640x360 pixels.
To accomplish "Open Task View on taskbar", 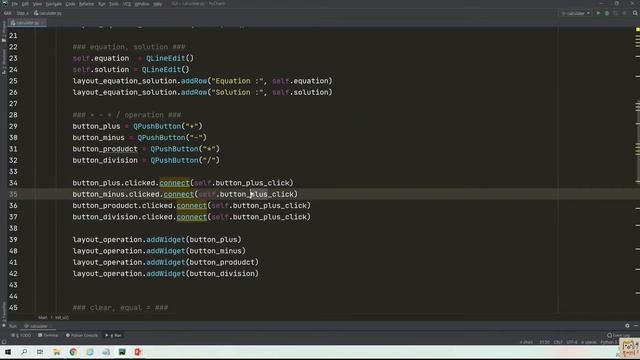I will [40, 352].
